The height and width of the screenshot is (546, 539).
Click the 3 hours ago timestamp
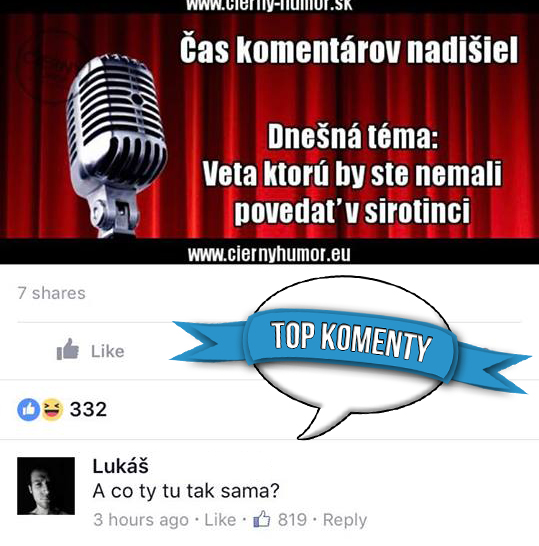click(141, 520)
